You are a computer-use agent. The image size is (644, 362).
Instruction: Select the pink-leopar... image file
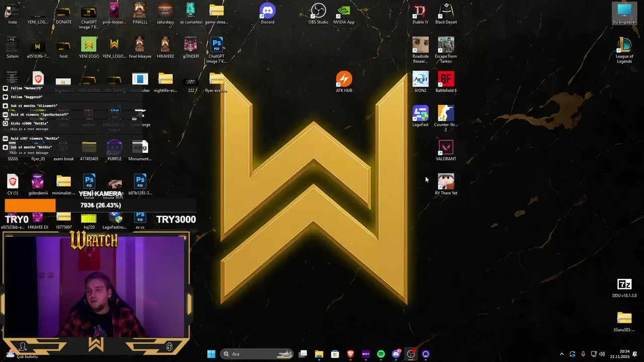tap(114, 14)
